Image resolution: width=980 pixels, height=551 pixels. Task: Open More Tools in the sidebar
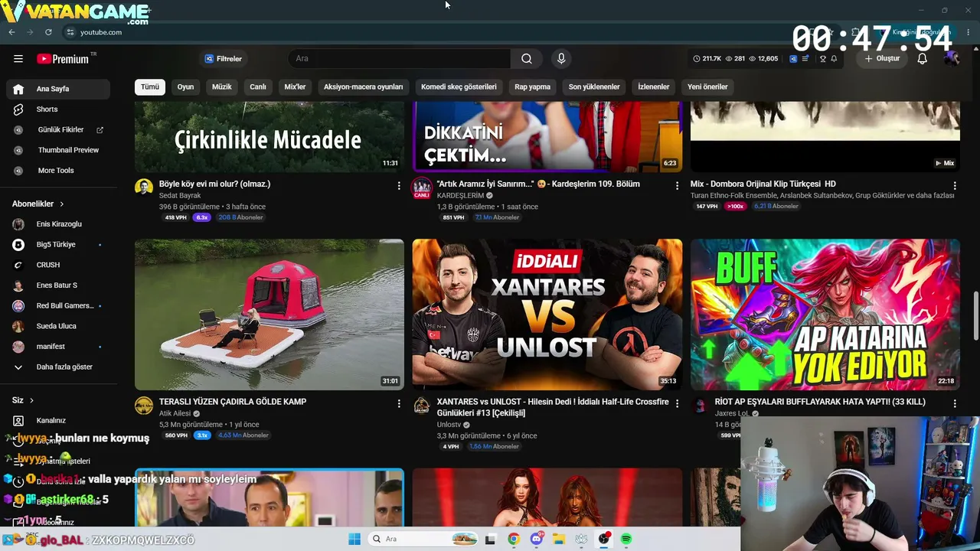point(58,171)
